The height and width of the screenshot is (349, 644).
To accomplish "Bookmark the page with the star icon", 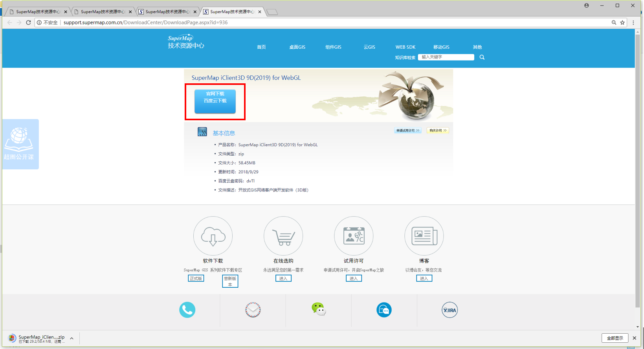I will [622, 22].
